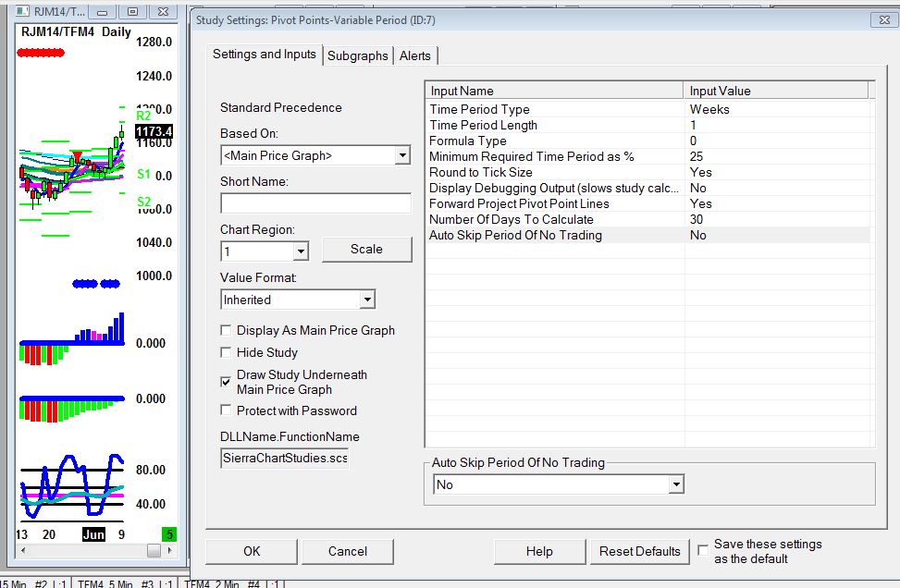Select Display Debugging Output row

[648, 188]
